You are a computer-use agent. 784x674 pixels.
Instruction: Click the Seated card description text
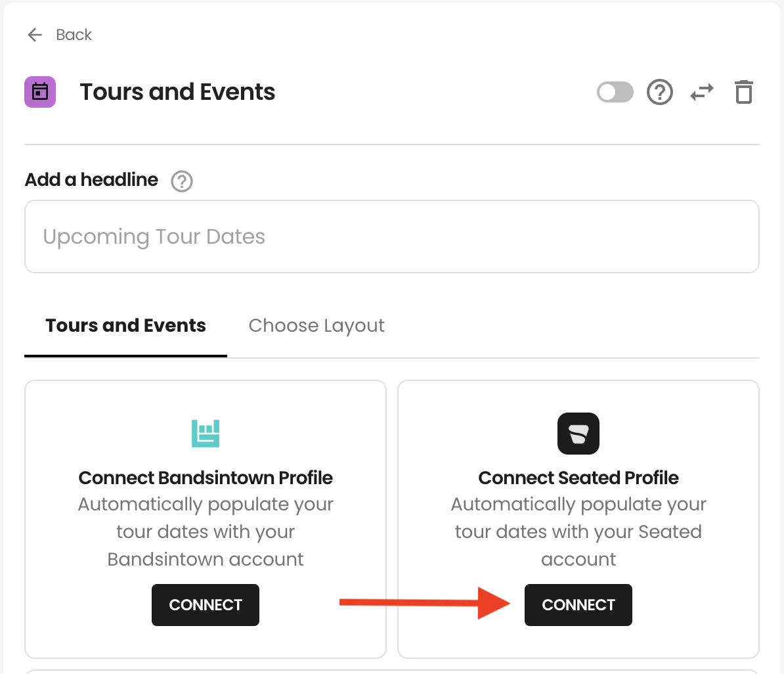tap(578, 532)
